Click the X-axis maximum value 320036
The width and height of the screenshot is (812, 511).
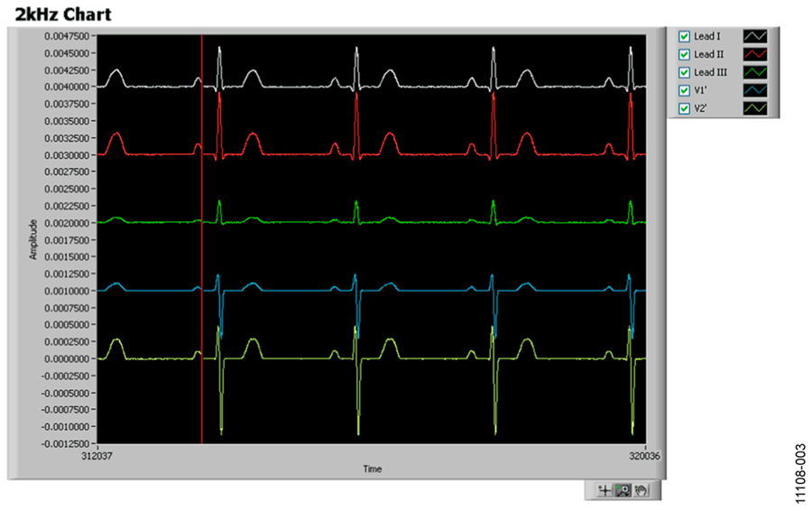[646, 456]
